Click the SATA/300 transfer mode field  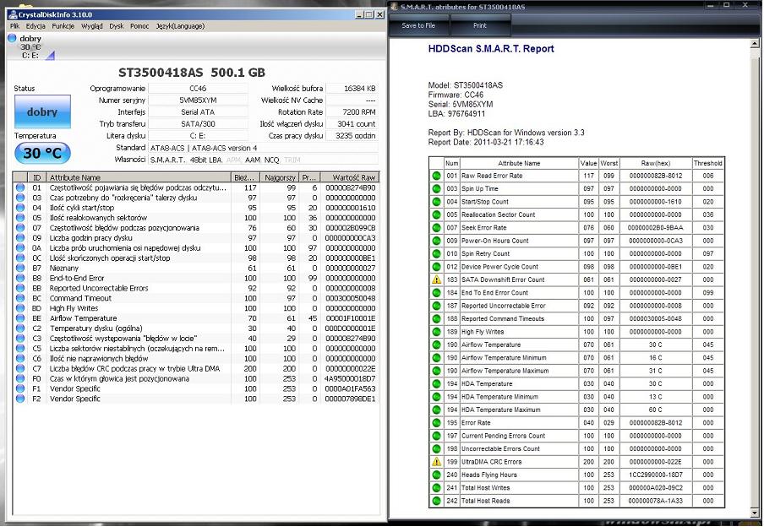pyautogui.click(x=198, y=124)
